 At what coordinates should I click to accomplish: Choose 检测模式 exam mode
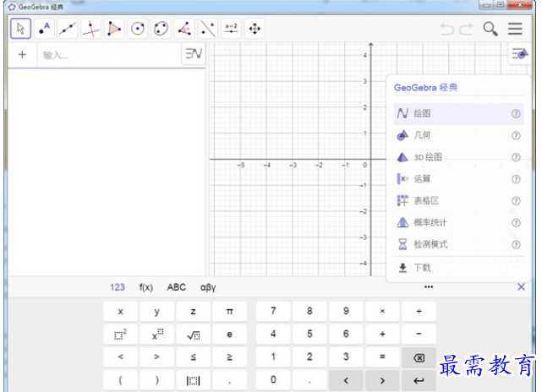[x=458, y=244]
